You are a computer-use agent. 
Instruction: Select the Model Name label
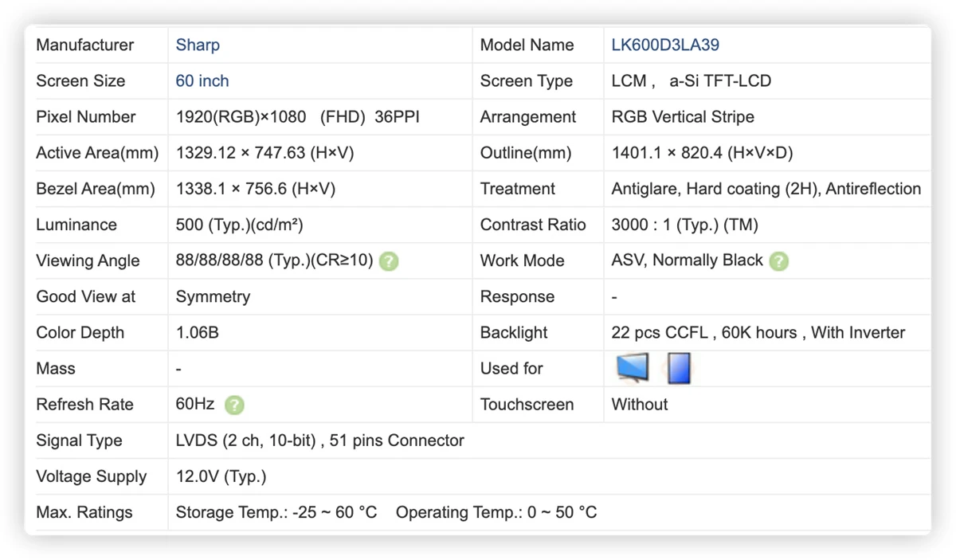pos(527,45)
